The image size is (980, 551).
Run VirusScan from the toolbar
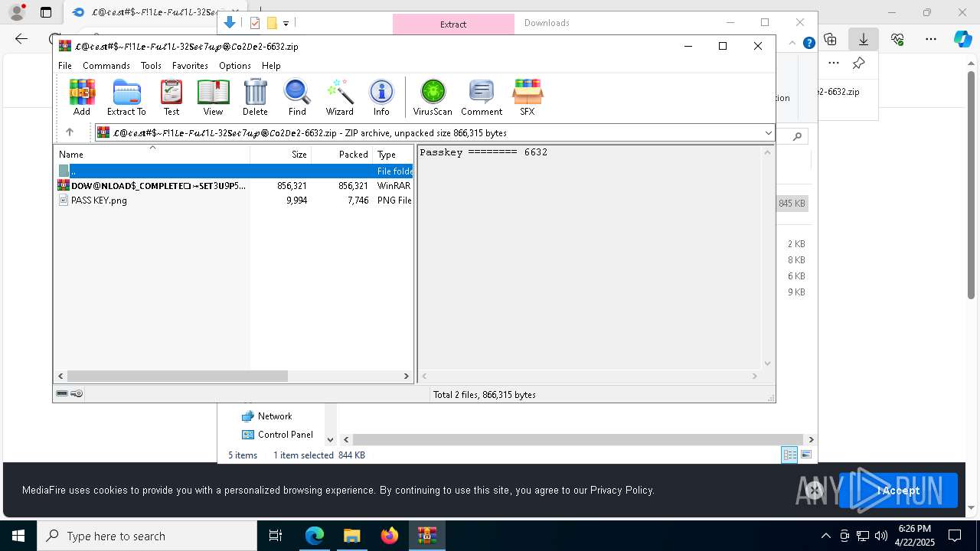click(x=433, y=97)
